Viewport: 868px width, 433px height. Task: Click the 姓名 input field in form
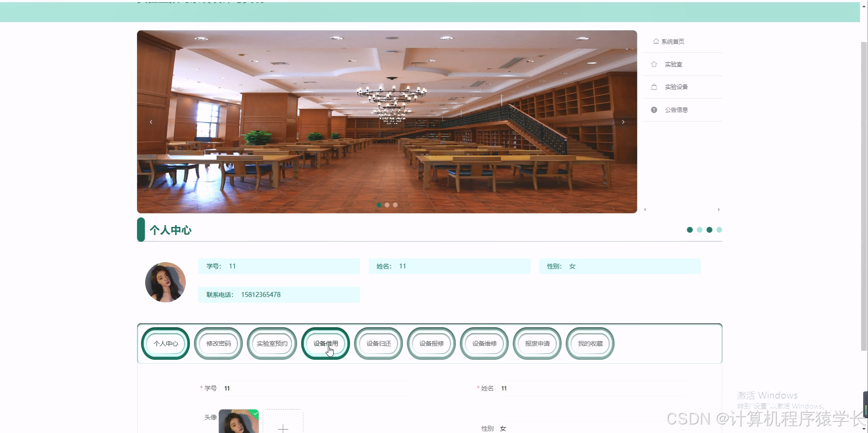[593, 388]
